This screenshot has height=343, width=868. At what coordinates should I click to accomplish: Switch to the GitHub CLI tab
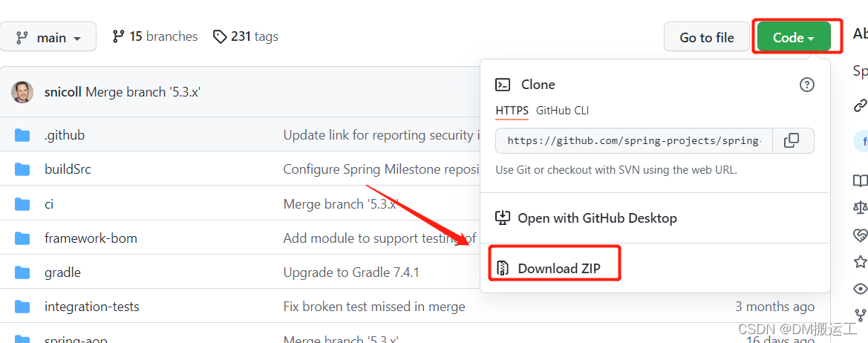(562, 111)
